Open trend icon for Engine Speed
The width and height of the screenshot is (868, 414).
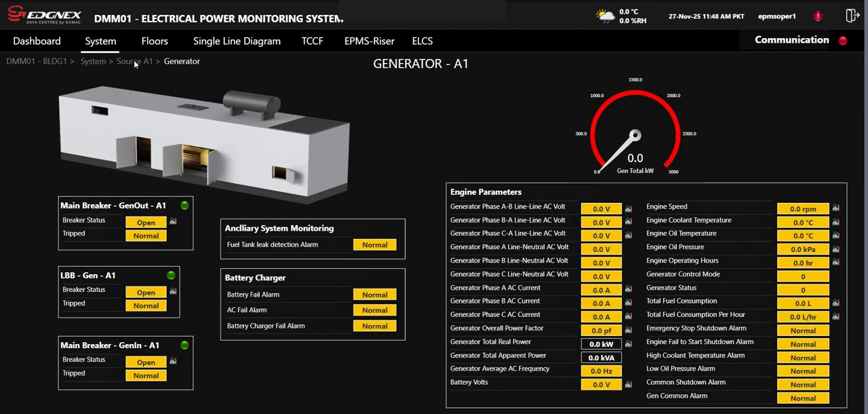coord(835,208)
